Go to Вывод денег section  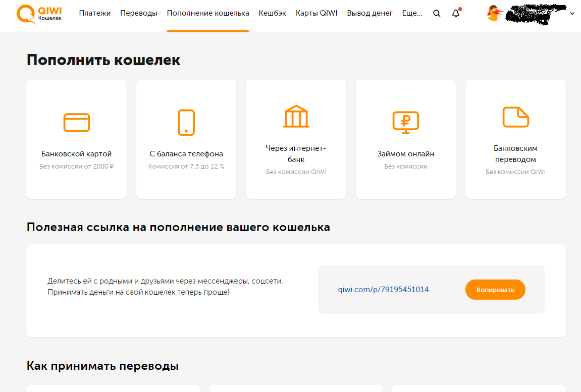(x=370, y=13)
